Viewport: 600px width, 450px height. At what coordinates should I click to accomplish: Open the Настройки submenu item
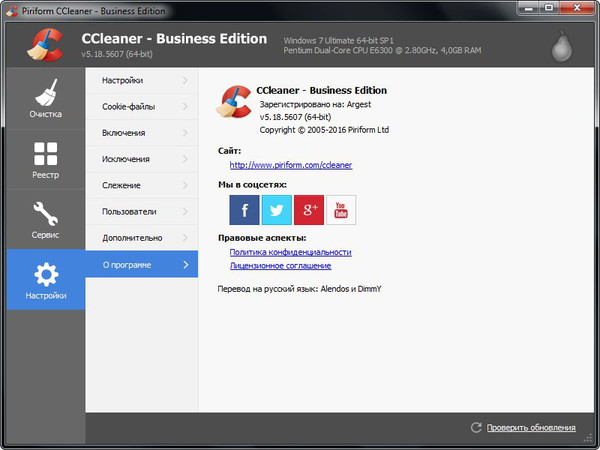tap(142, 80)
